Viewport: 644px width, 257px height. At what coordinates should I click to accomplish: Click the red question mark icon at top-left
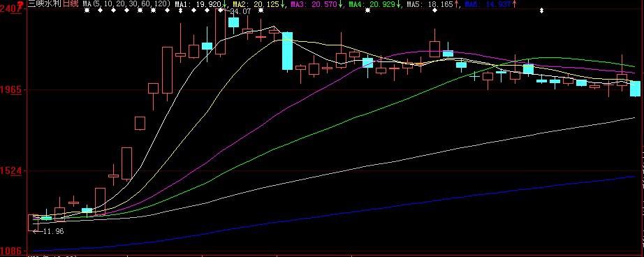pyautogui.click(x=20, y=3)
